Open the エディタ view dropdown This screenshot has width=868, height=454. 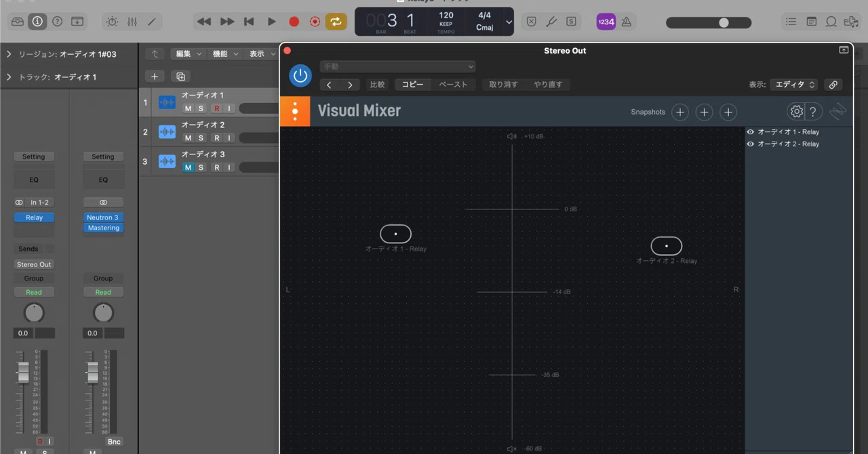[794, 85]
